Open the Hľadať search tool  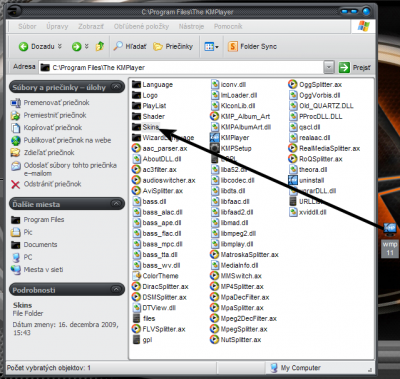130,46
